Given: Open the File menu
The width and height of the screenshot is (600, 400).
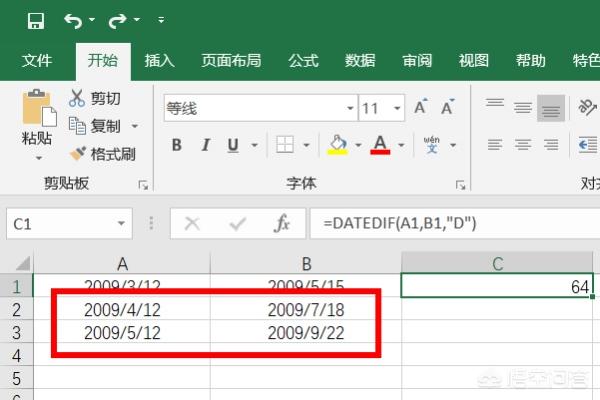Looking at the screenshot, I should pos(37,60).
